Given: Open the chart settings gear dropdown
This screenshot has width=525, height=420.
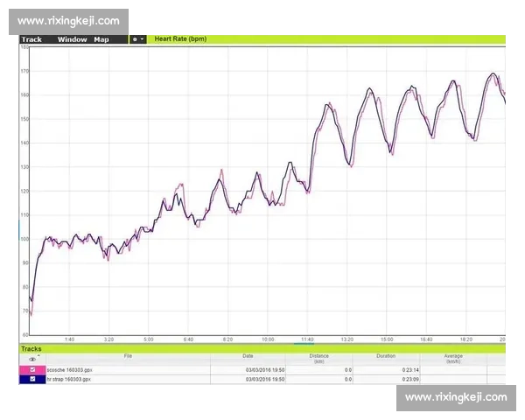Looking at the screenshot, I should (x=138, y=39).
